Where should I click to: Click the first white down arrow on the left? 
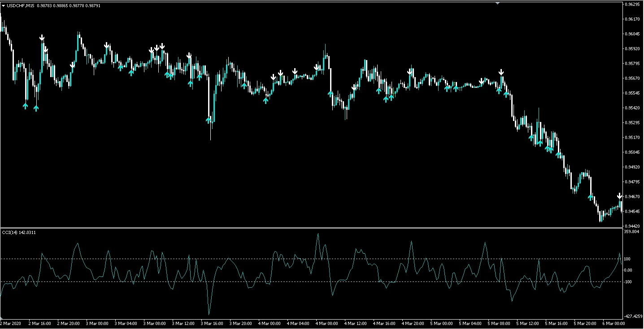point(42,38)
